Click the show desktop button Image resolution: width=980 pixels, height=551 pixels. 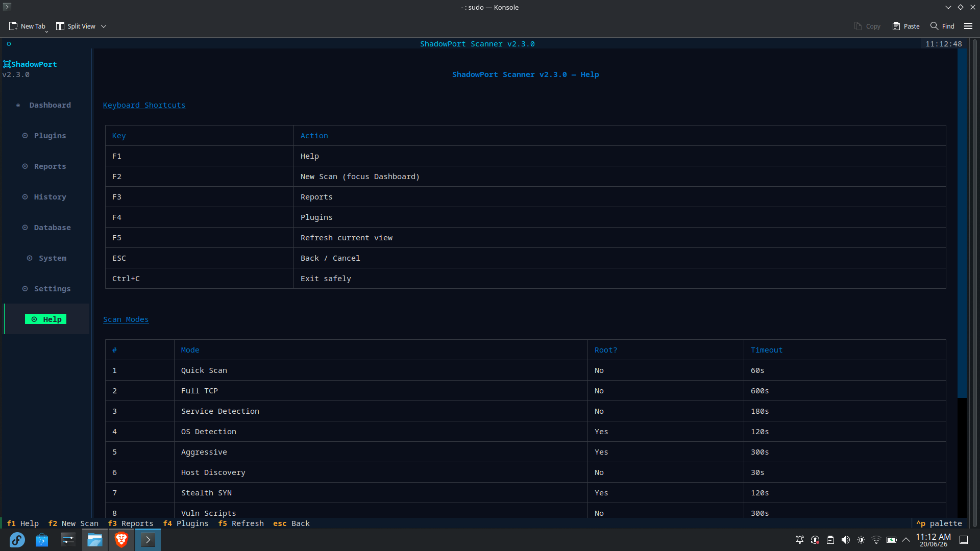964,540
